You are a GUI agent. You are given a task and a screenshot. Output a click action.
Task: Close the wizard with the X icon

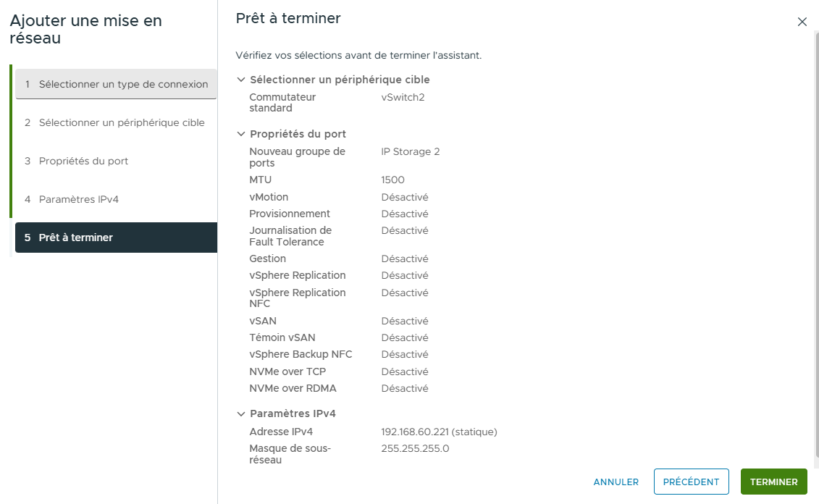pyautogui.click(x=802, y=22)
